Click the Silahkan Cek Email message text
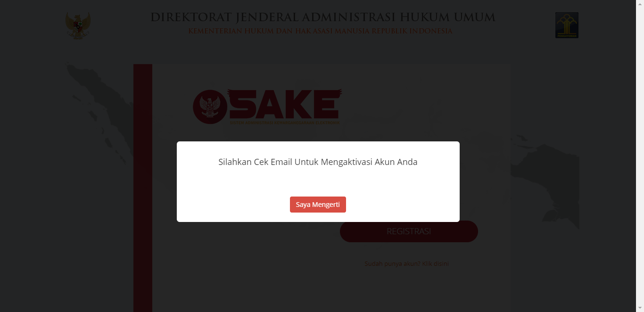644x312 pixels. [318, 162]
